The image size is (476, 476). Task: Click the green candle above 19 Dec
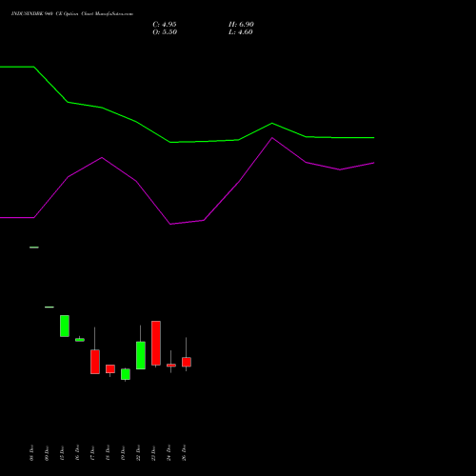click(126, 374)
